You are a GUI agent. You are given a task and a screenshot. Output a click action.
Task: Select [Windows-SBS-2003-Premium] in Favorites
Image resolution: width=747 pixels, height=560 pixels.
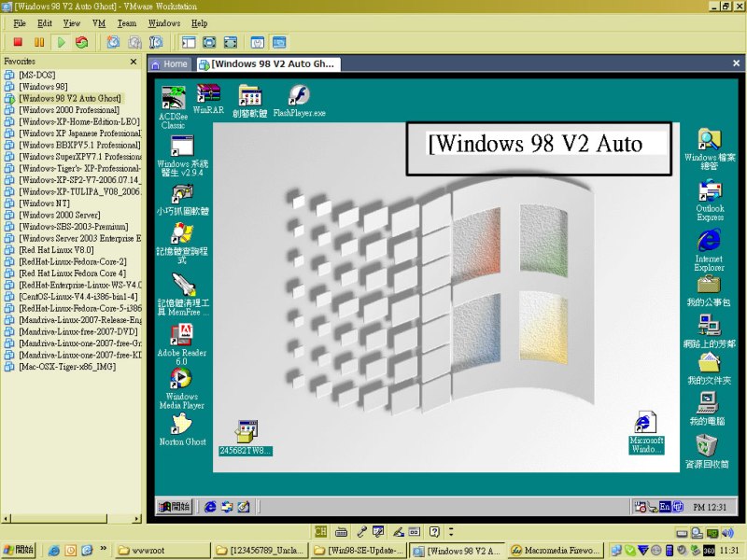[73, 227]
